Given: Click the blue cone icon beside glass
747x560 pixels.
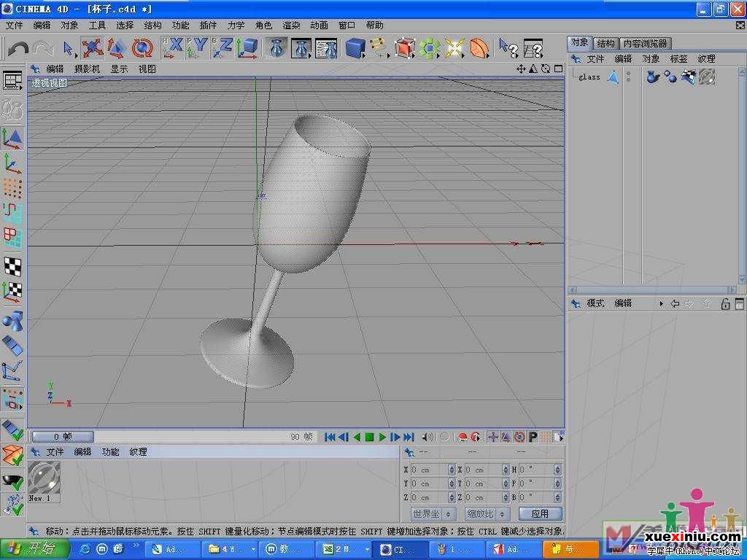Looking at the screenshot, I should [x=613, y=77].
